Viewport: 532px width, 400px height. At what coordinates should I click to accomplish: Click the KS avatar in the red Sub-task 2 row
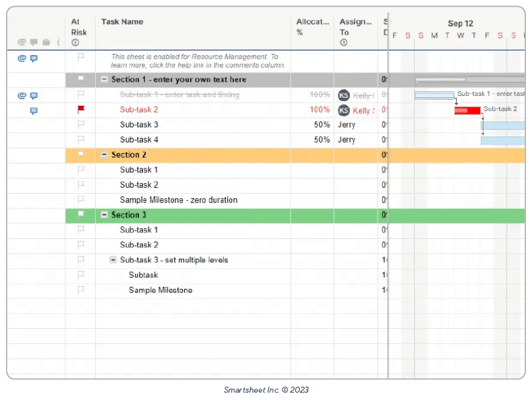(x=344, y=110)
